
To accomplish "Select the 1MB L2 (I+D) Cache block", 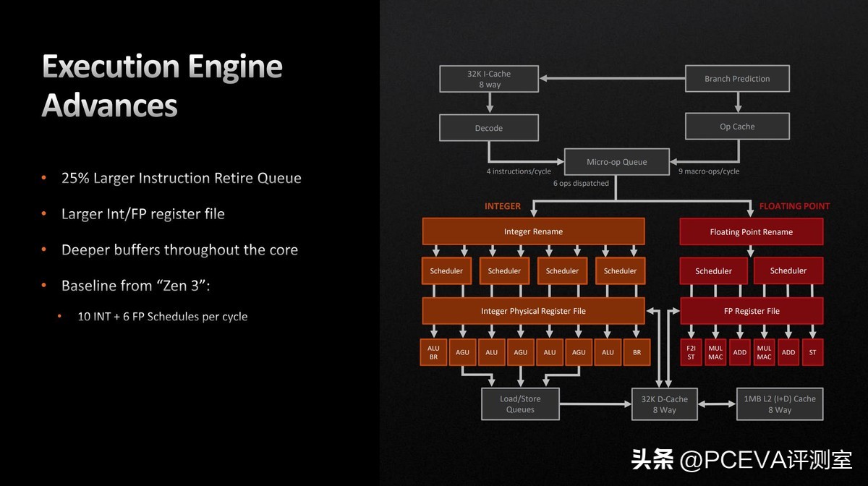I will (779, 404).
